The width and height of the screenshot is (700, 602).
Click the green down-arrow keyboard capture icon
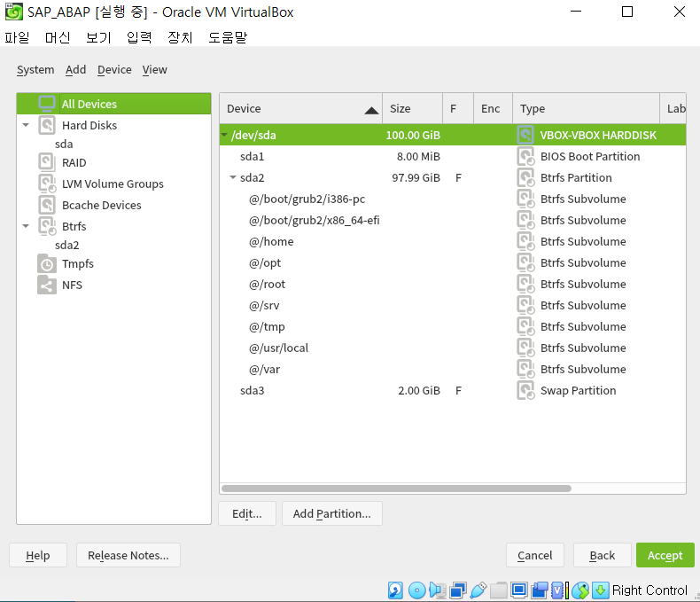tap(601, 590)
